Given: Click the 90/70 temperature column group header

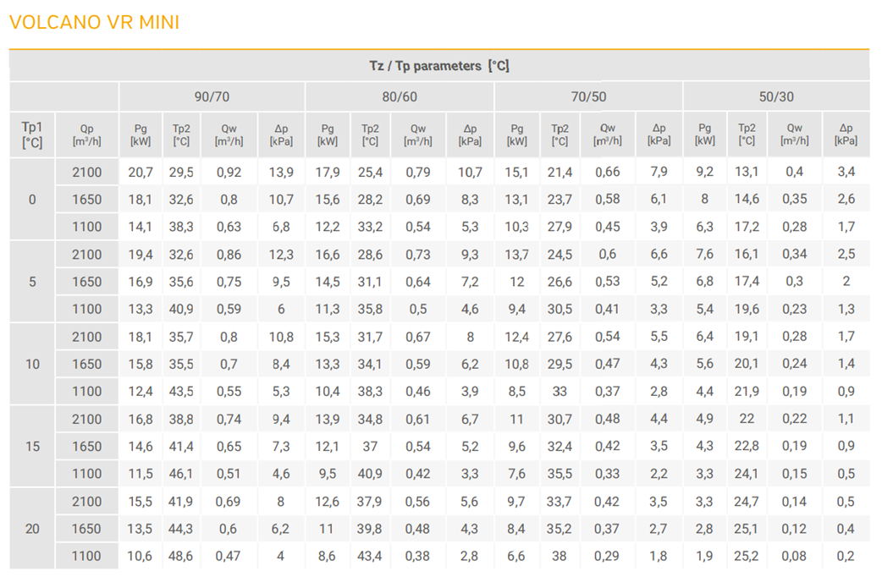Looking at the screenshot, I should [x=212, y=96].
